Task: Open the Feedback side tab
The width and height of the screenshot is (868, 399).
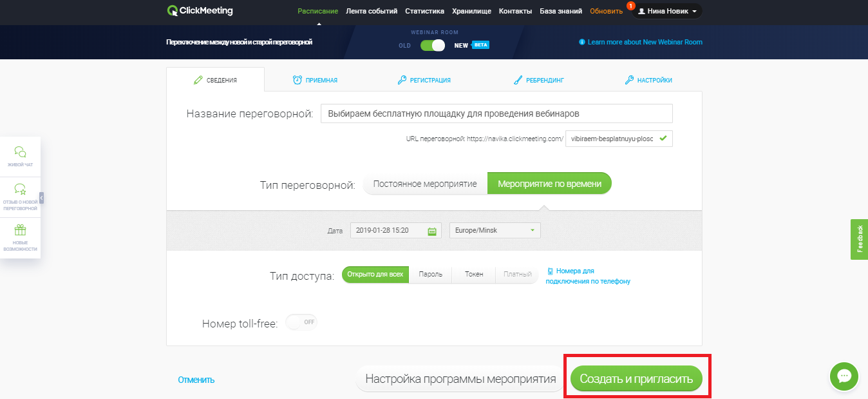Action: (859, 239)
